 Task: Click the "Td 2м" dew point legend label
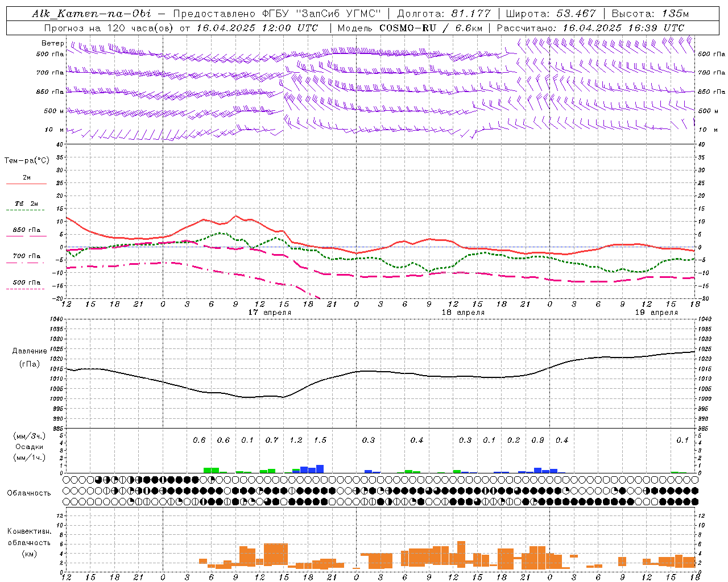26,203
